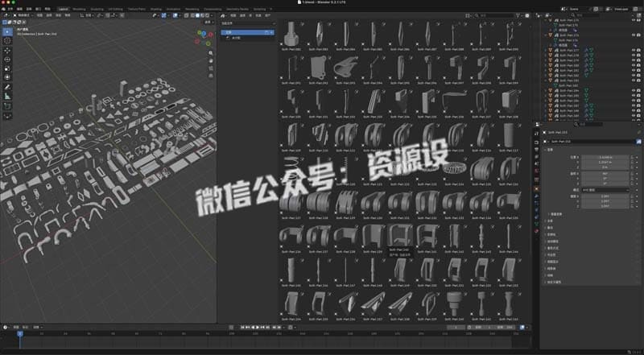Toggle viewport overlays button
Image resolution: width=644 pixels, height=355 pixels.
[x=175, y=15]
